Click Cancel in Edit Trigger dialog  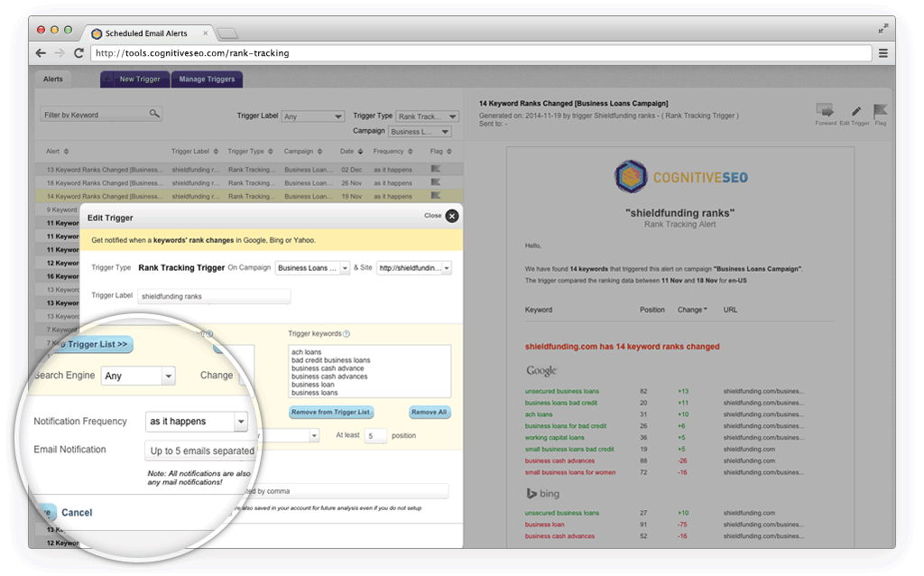click(77, 512)
